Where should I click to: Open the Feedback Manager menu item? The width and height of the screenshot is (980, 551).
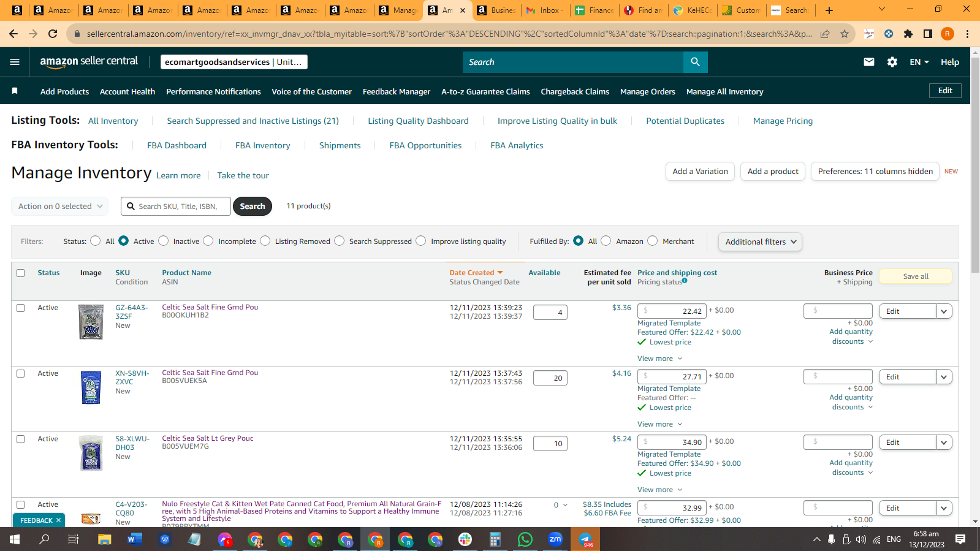(x=397, y=91)
